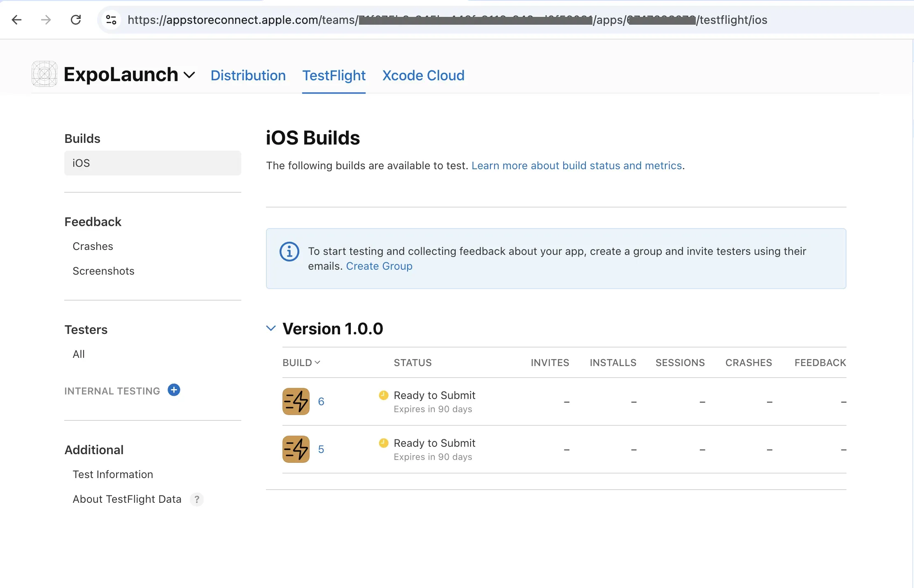Open the Xcode Cloud tab

point(423,75)
